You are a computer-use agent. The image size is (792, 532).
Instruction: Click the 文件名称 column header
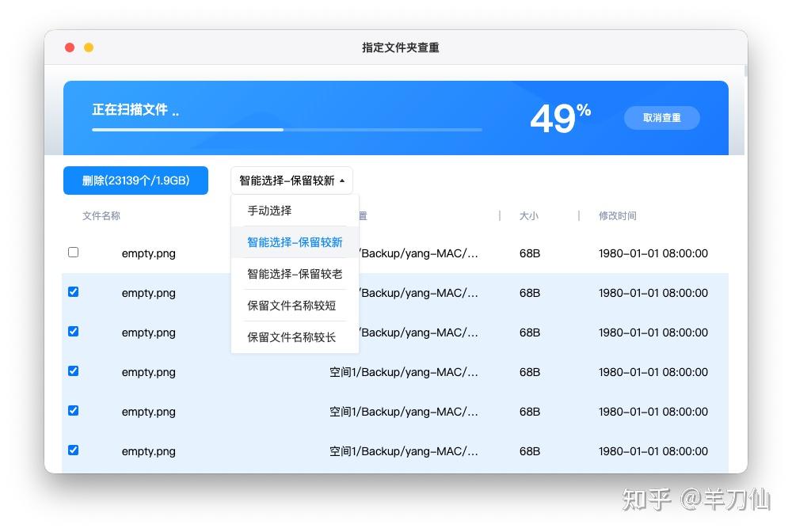[x=101, y=216]
